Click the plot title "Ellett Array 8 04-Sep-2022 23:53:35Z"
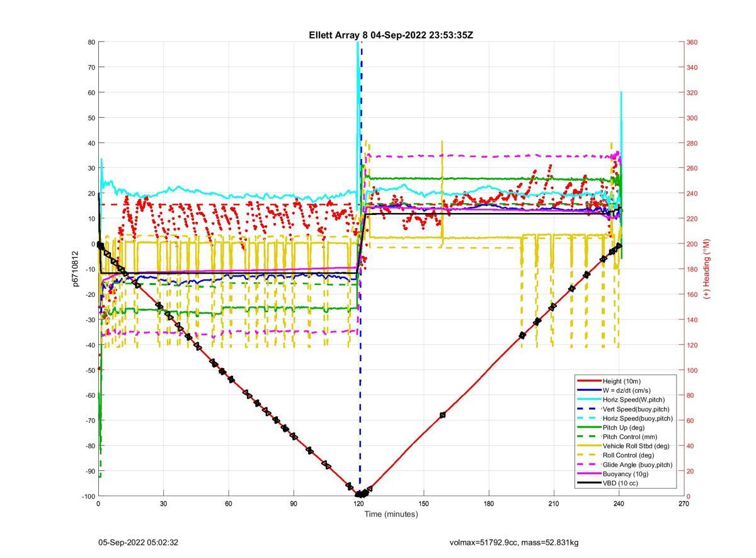Screen dimensions: 756x558 point(391,35)
